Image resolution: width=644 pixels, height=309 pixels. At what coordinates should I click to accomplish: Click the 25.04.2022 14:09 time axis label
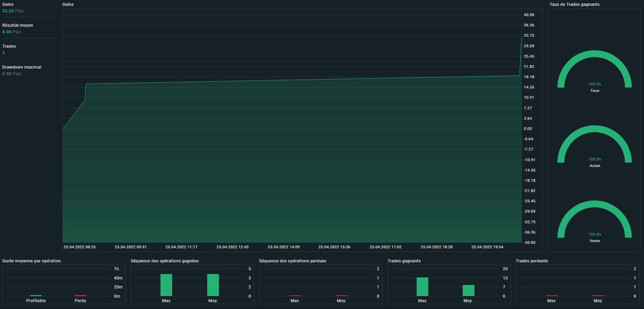coord(283,247)
